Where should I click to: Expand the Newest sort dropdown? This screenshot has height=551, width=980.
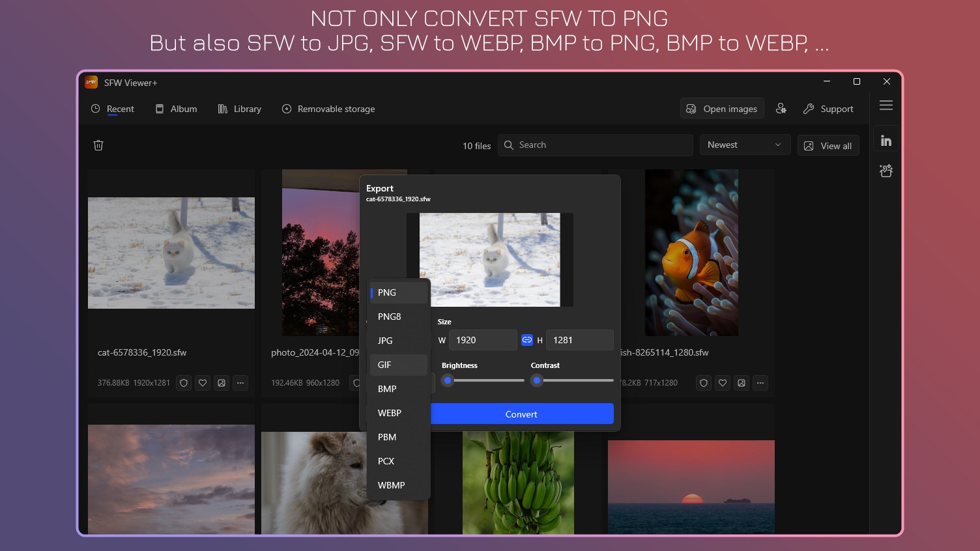tap(745, 145)
